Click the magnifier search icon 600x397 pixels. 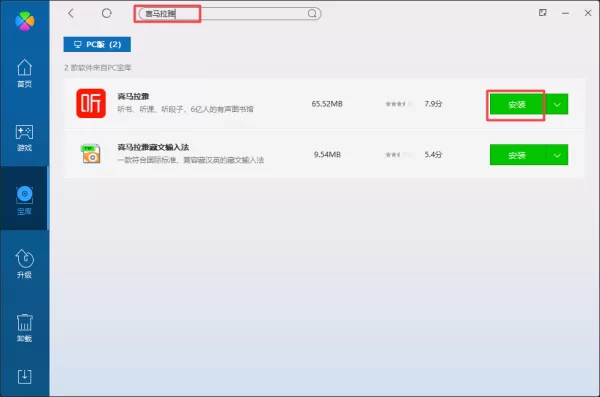312,14
